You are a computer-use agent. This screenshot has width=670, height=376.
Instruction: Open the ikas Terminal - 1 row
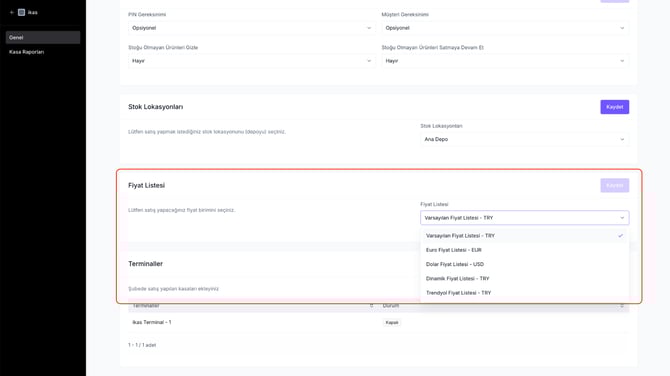[x=379, y=322]
